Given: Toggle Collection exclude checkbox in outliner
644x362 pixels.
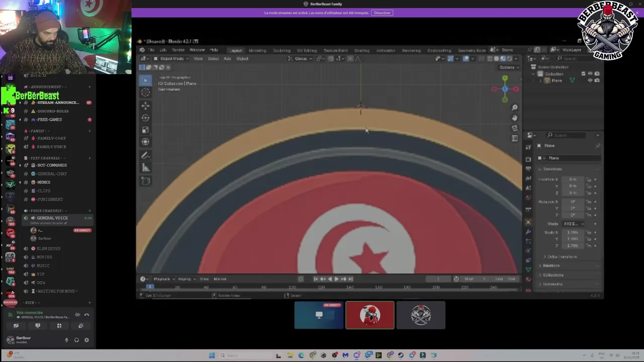Looking at the screenshot, I should (584, 74).
